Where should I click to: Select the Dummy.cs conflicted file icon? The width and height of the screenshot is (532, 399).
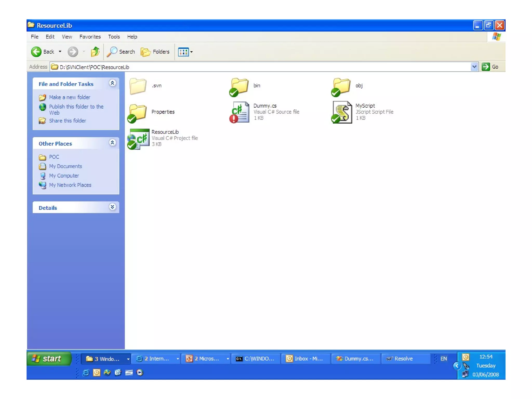click(240, 112)
